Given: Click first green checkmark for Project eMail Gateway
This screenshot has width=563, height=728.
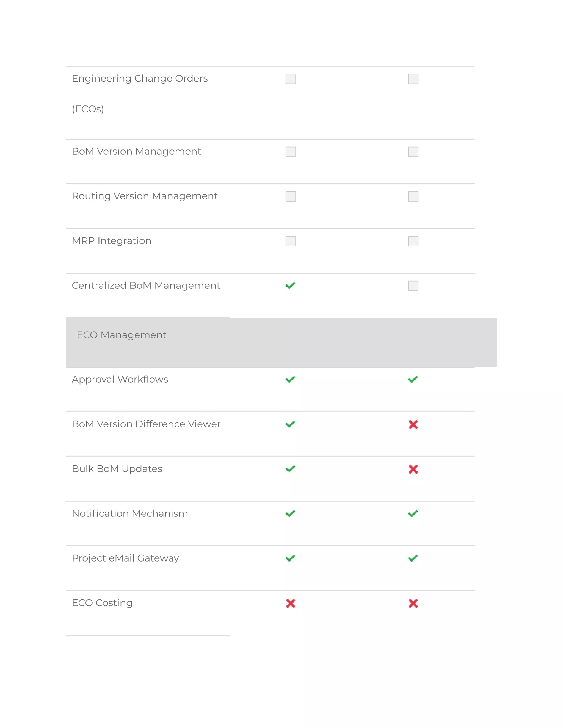Looking at the screenshot, I should click(x=290, y=558).
